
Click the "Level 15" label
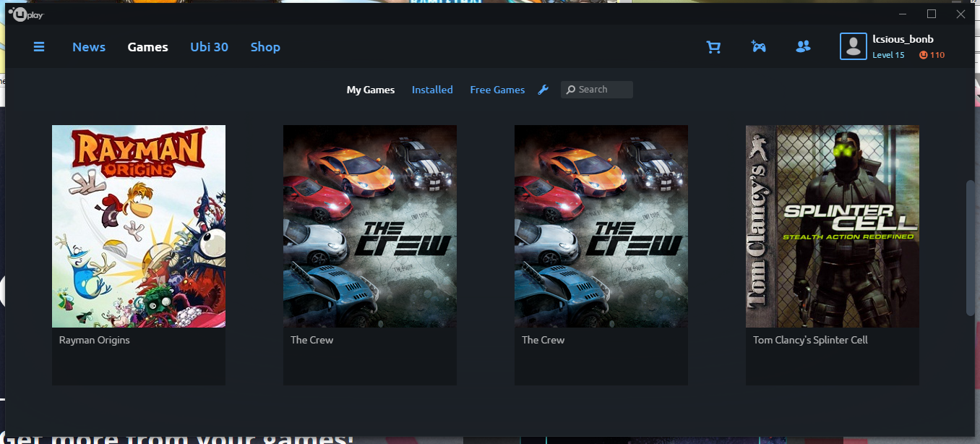point(888,55)
